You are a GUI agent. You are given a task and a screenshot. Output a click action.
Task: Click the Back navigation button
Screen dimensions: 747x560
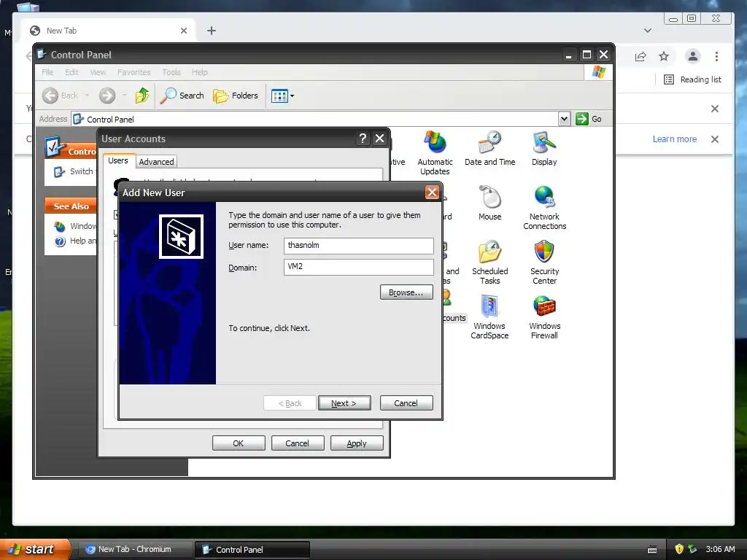[x=61, y=96]
